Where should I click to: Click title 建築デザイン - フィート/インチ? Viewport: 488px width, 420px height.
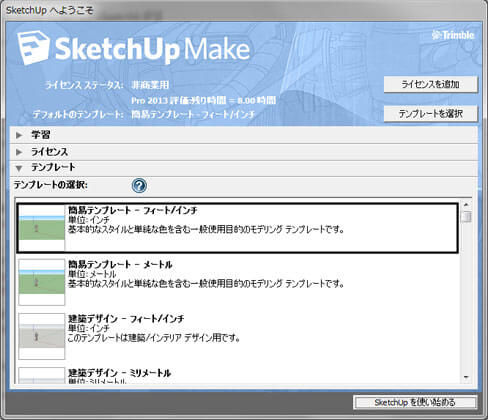pos(126,319)
